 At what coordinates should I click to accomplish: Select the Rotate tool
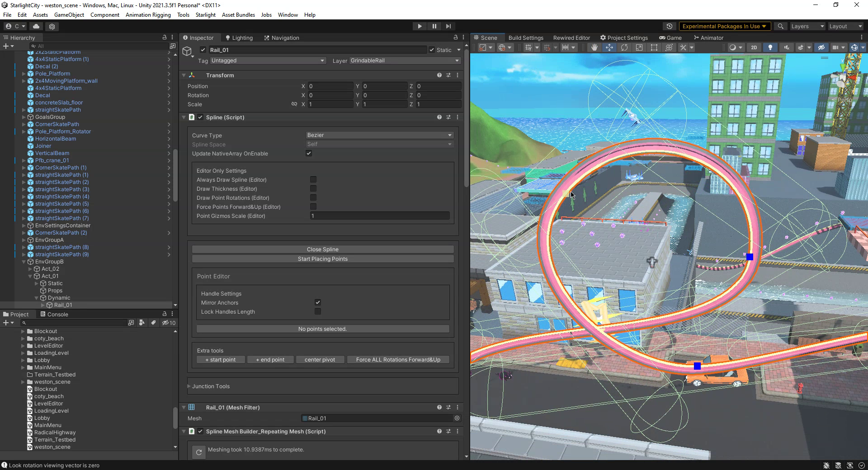pyautogui.click(x=624, y=47)
